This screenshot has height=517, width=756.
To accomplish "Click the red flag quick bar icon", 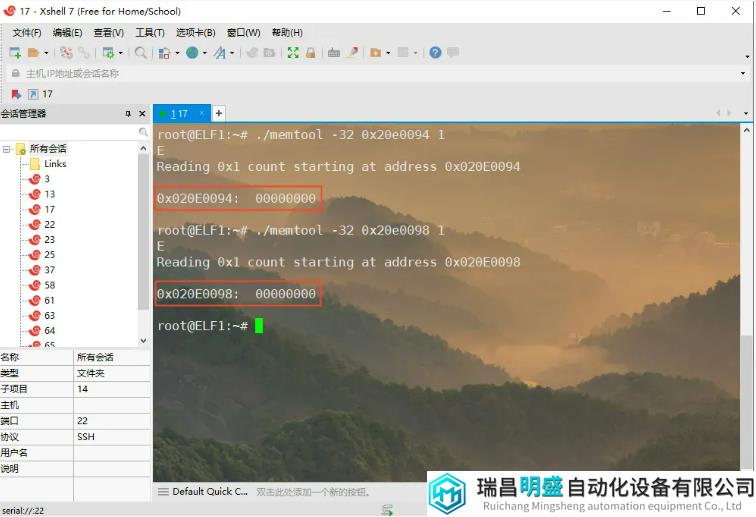I will 16,94.
